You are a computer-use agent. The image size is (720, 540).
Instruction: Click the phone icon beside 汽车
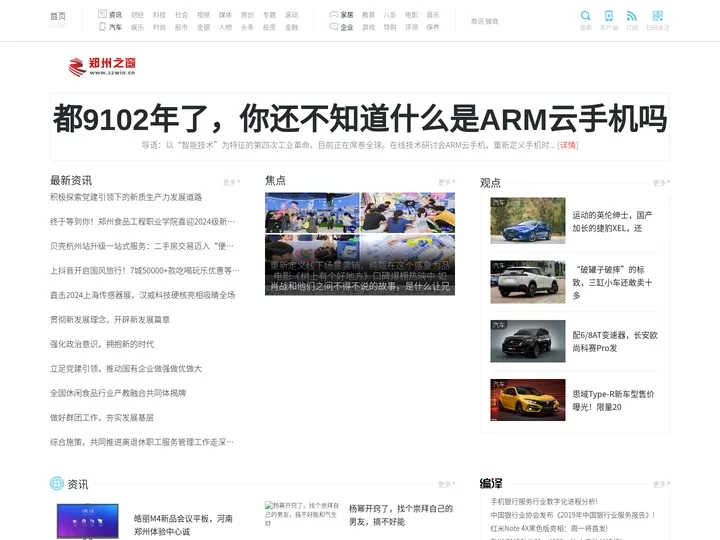[x=102, y=27]
